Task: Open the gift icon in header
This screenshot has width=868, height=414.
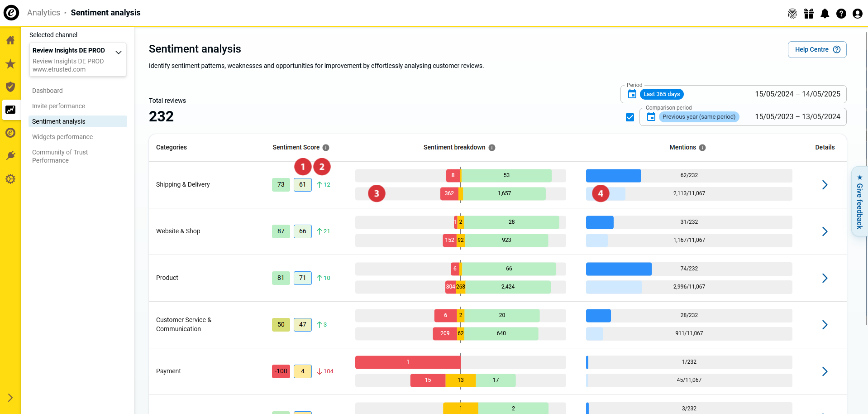Action: coord(809,14)
